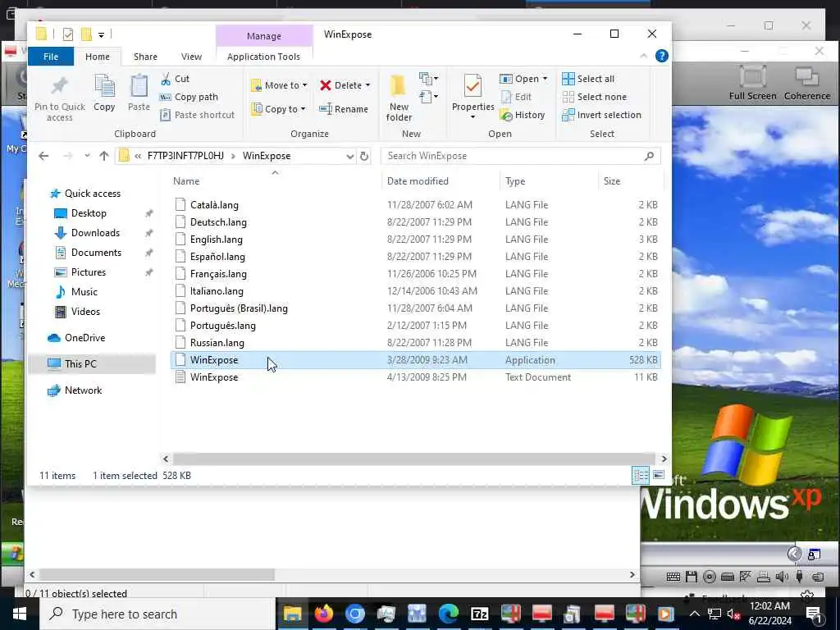Click the Pin to Quick access icon
Screen dimensions: 840x630
coord(59,85)
